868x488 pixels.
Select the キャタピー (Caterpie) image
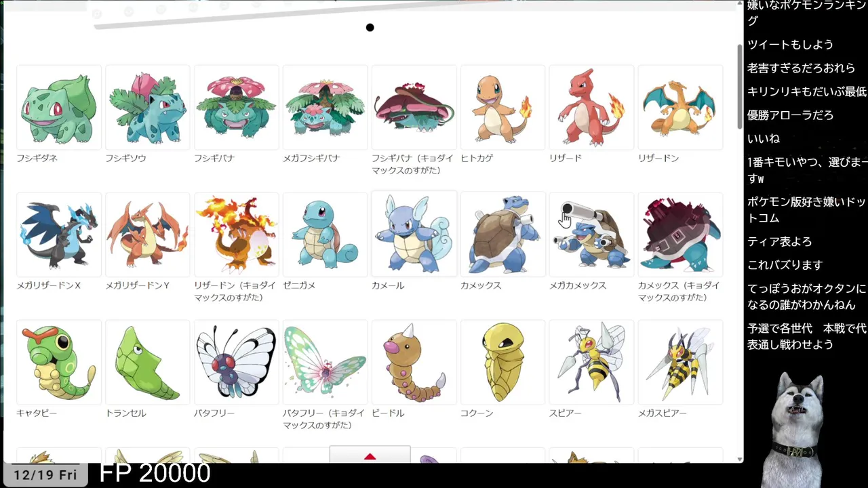tap(59, 363)
